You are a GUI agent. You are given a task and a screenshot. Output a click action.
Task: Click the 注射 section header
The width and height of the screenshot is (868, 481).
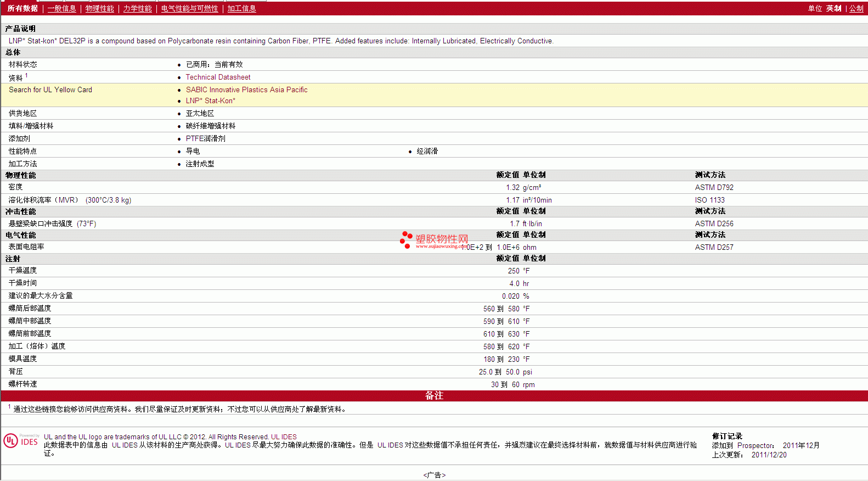(13, 259)
